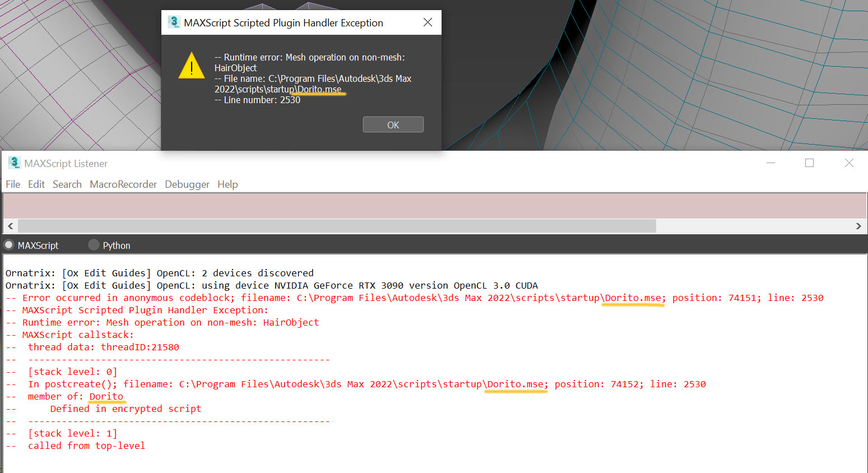Image resolution: width=868 pixels, height=473 pixels.
Task: Open the Edit menu in Listener
Action: click(36, 184)
